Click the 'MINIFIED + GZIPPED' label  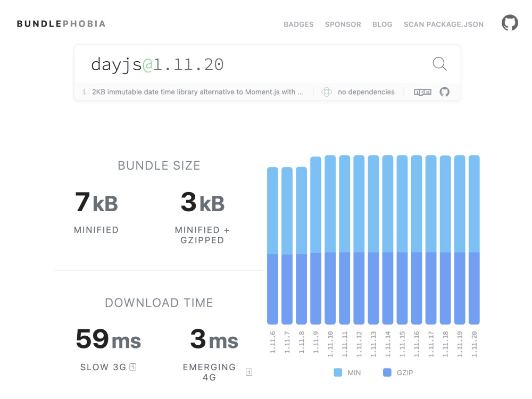pyautogui.click(x=202, y=235)
